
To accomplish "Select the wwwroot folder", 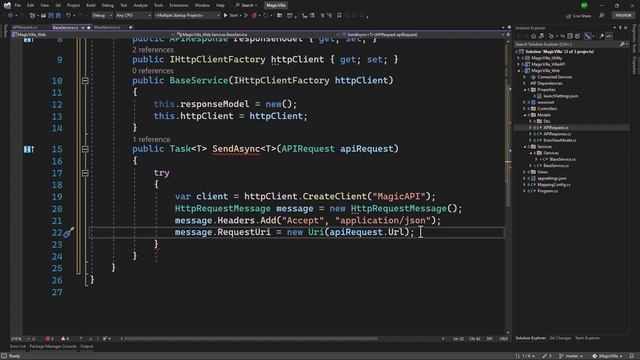I will pyautogui.click(x=546, y=102).
